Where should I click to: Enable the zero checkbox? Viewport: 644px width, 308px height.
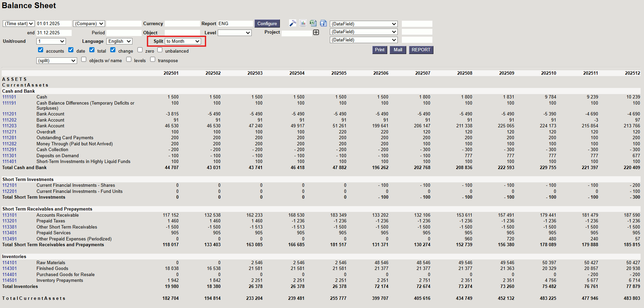pos(140,50)
